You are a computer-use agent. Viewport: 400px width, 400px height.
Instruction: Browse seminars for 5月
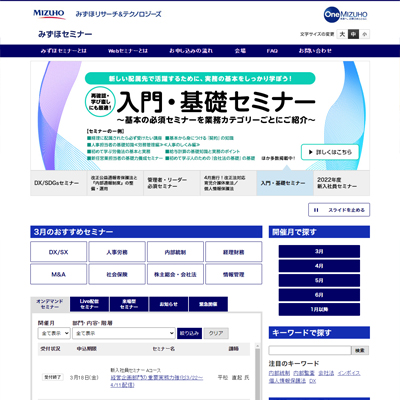tap(319, 280)
